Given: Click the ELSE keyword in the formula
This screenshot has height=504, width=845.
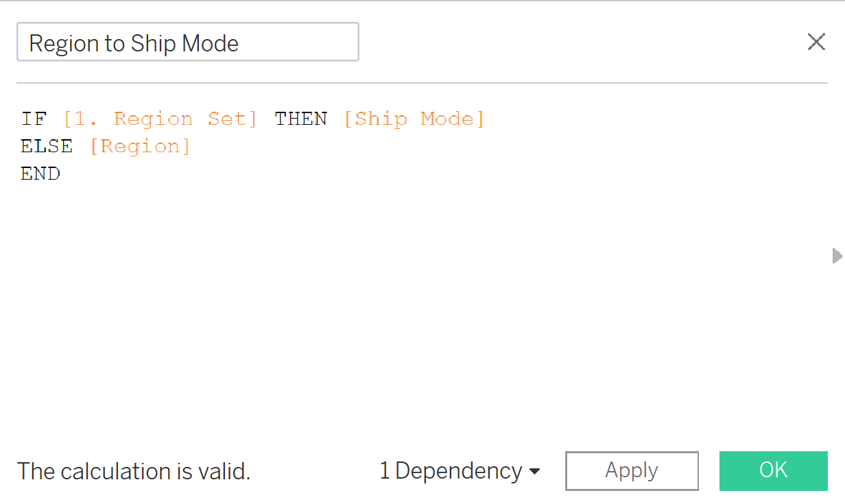Looking at the screenshot, I should click(x=47, y=146).
